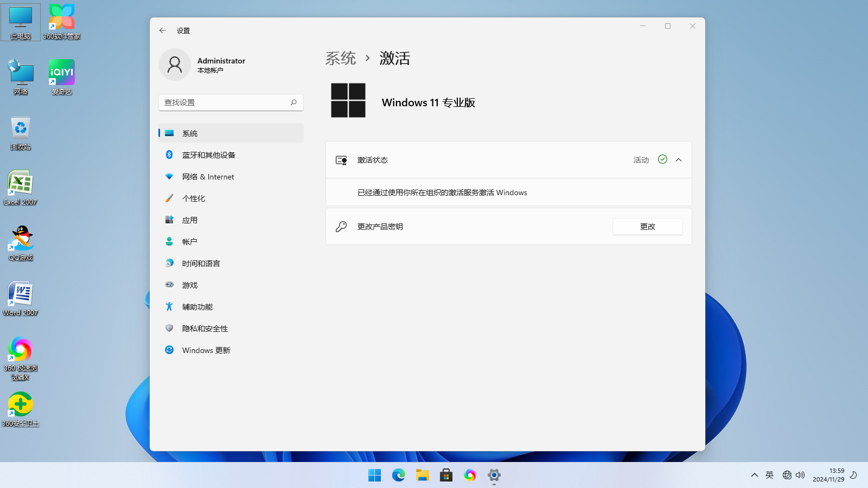Select 系统 in the sidebar

click(x=231, y=133)
